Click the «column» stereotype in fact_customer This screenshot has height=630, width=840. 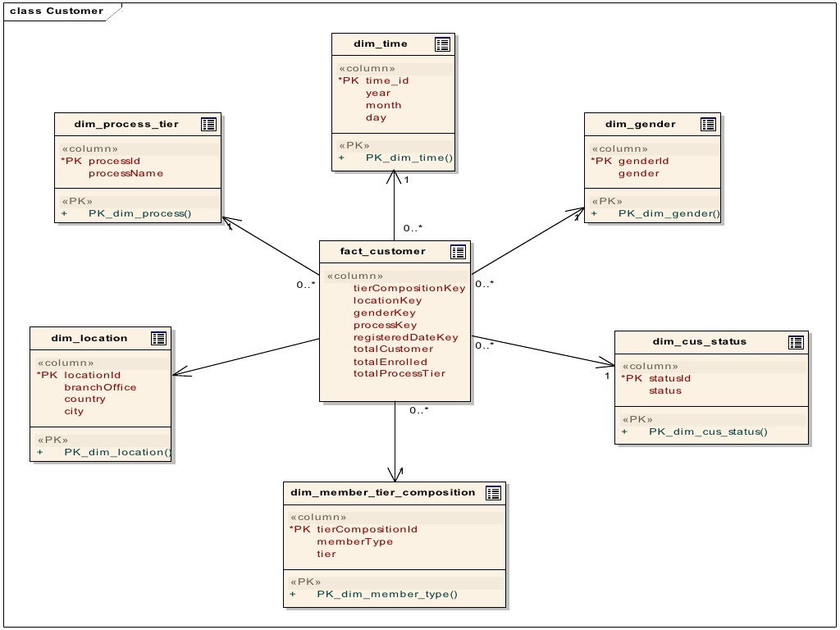click(355, 276)
